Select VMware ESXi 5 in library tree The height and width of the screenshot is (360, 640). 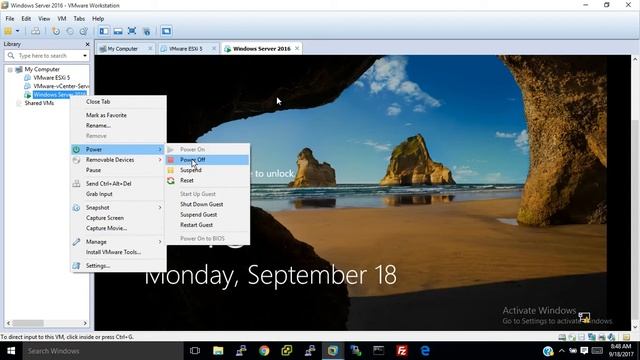[x=51, y=78]
